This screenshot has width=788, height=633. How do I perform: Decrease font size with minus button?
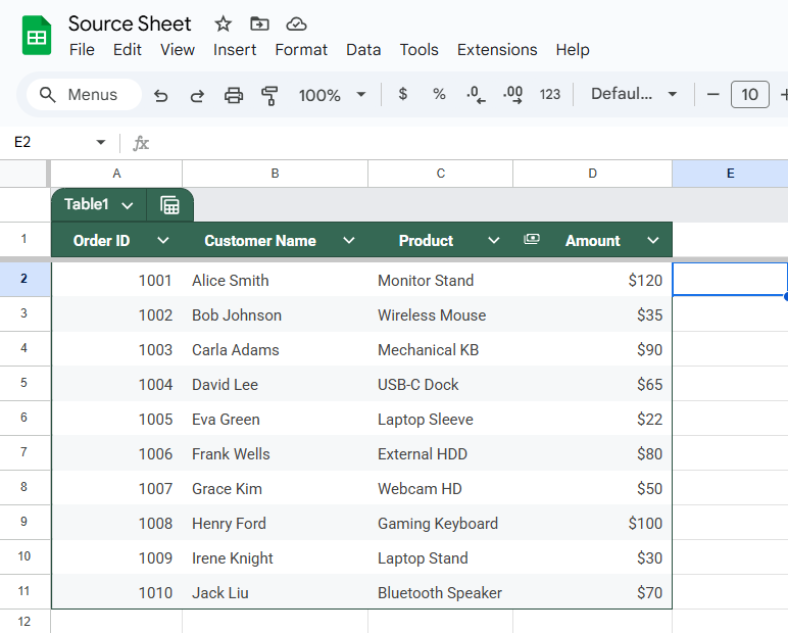(713, 94)
